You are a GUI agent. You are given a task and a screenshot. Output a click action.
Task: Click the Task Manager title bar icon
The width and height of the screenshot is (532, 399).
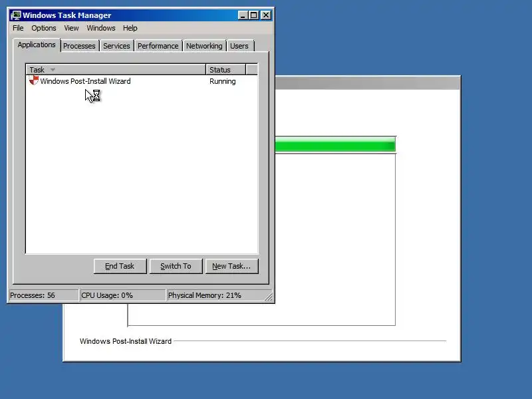point(15,15)
